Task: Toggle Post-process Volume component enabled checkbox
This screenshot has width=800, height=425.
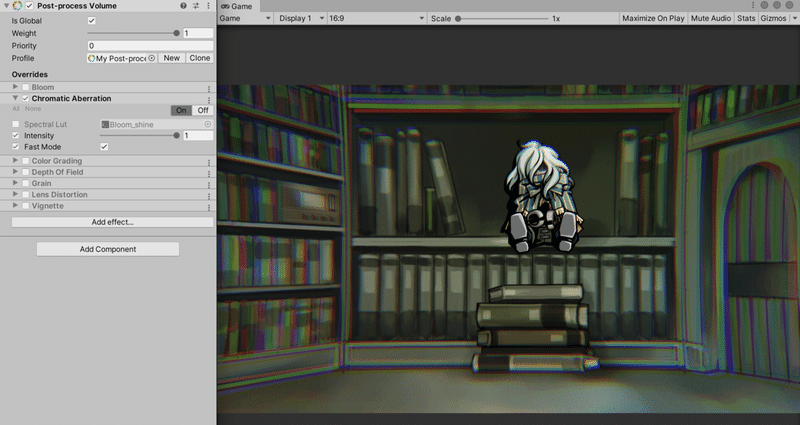Action: pos(30,6)
